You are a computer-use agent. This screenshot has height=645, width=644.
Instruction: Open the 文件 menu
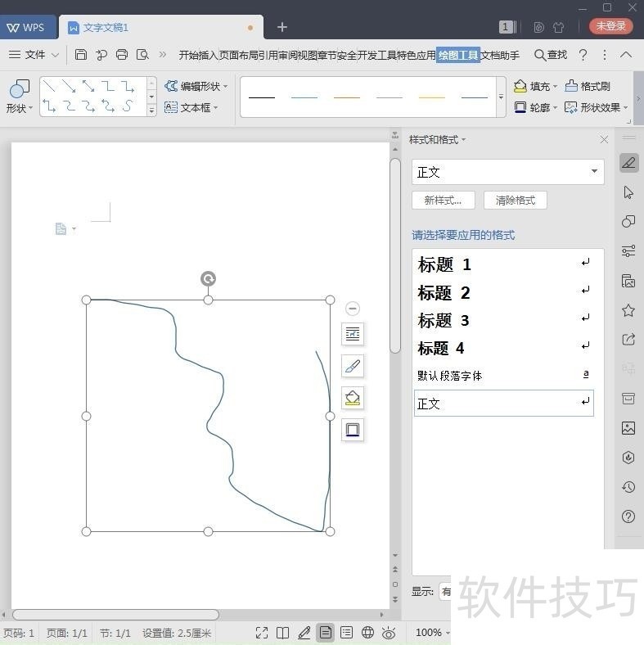(34, 55)
